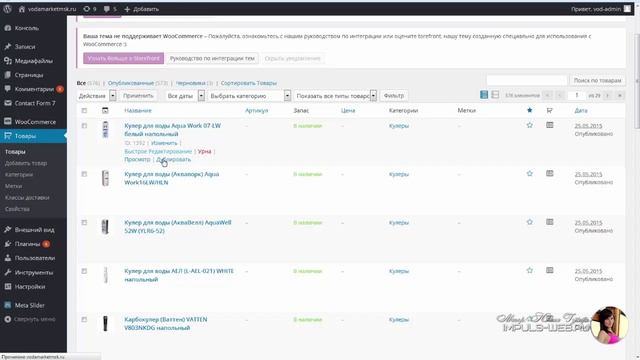Open the WordPress logo menu
640x360 pixels.
click(7, 9)
